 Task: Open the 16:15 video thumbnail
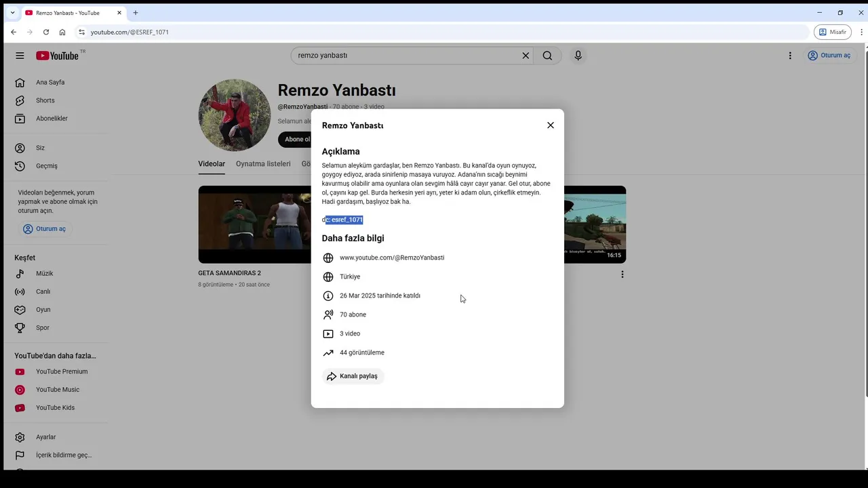pyautogui.click(x=595, y=224)
